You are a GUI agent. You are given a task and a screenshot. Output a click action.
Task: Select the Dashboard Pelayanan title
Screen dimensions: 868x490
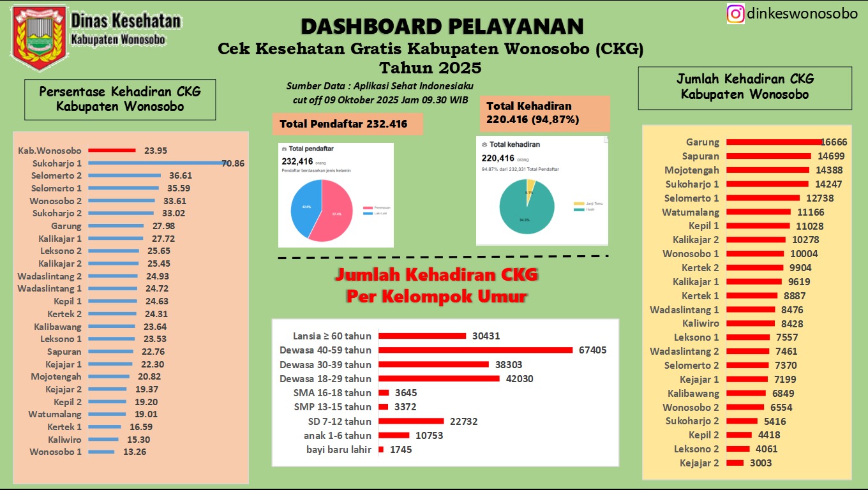(x=442, y=26)
